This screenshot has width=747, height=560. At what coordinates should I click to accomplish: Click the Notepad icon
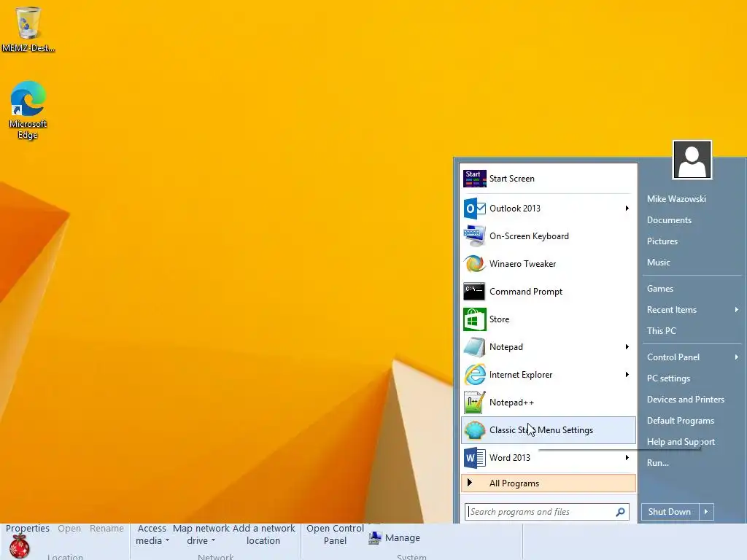point(474,346)
